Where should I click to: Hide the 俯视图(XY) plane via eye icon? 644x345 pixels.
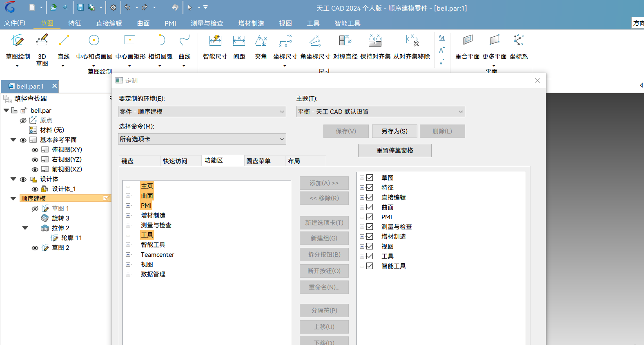(x=35, y=150)
